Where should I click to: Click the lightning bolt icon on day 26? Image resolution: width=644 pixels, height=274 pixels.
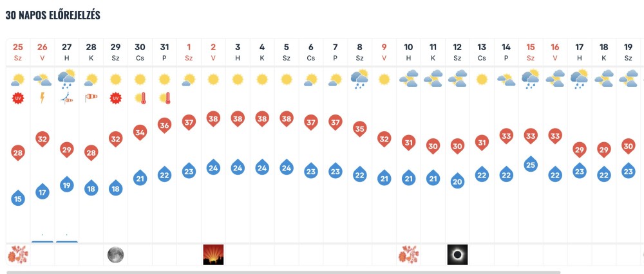(x=42, y=98)
